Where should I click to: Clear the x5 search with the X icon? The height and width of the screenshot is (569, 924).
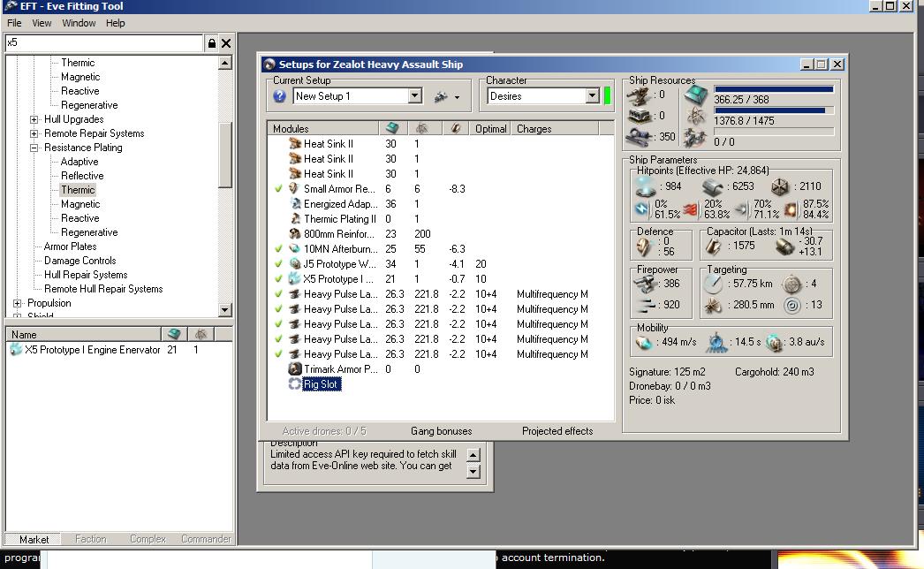click(x=226, y=43)
